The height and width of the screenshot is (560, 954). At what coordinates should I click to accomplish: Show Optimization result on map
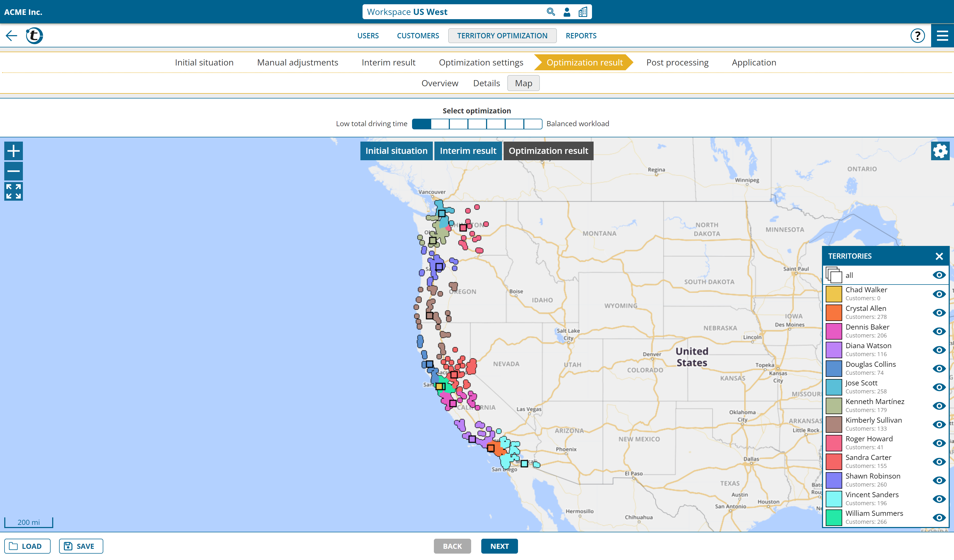[548, 151]
